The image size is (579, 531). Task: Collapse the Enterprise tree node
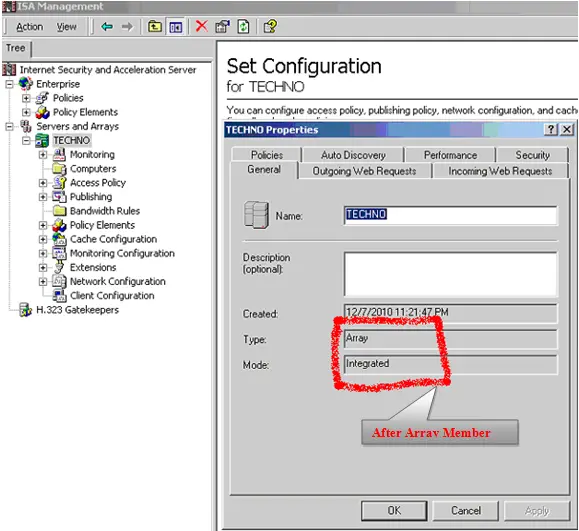[9, 84]
